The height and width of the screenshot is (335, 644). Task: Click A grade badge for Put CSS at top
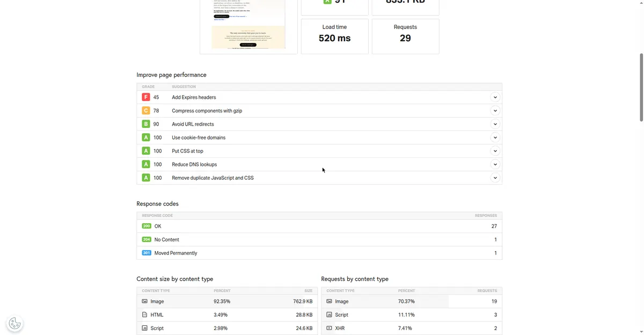coord(146,151)
